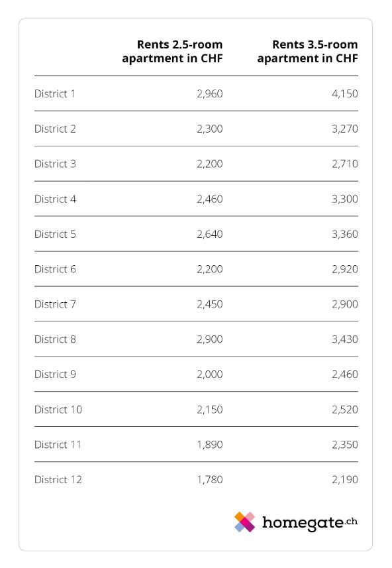
Task: Select the District 7 row label
Action: (x=55, y=304)
